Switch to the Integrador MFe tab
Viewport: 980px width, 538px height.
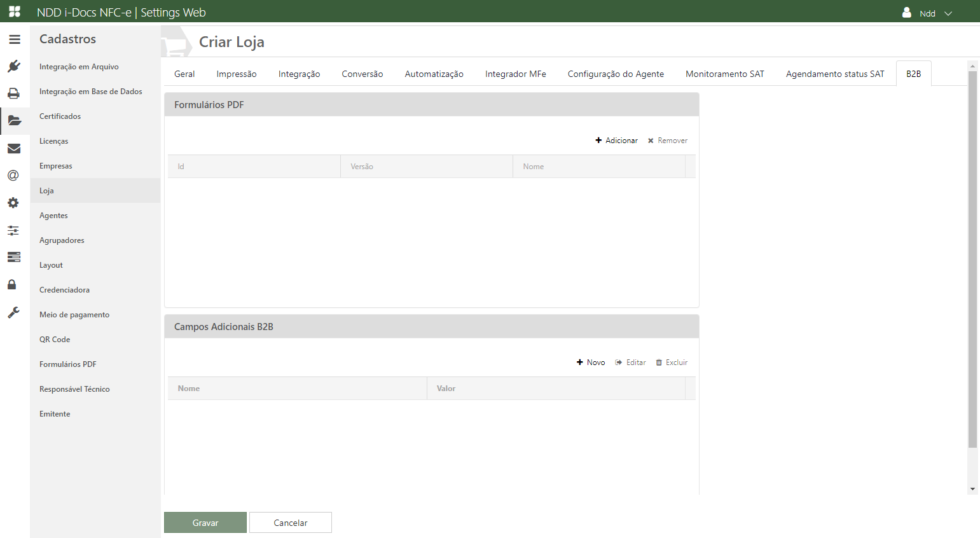coord(516,74)
